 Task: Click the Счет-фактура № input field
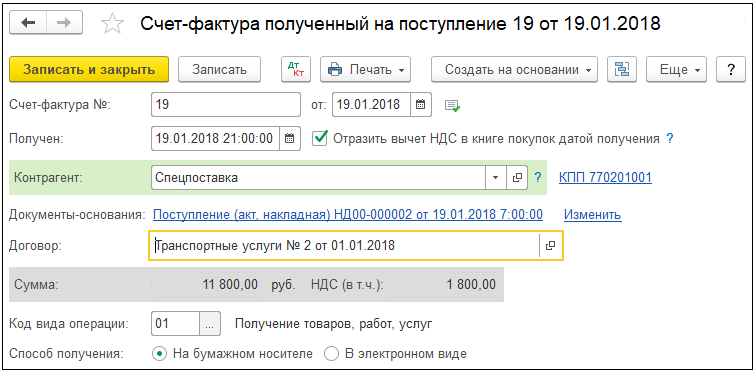[x=225, y=104]
